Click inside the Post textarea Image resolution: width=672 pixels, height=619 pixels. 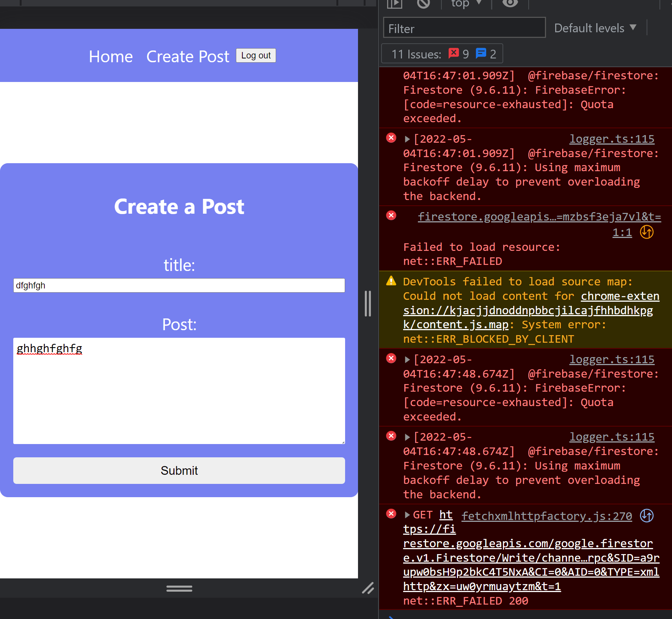[179, 391]
